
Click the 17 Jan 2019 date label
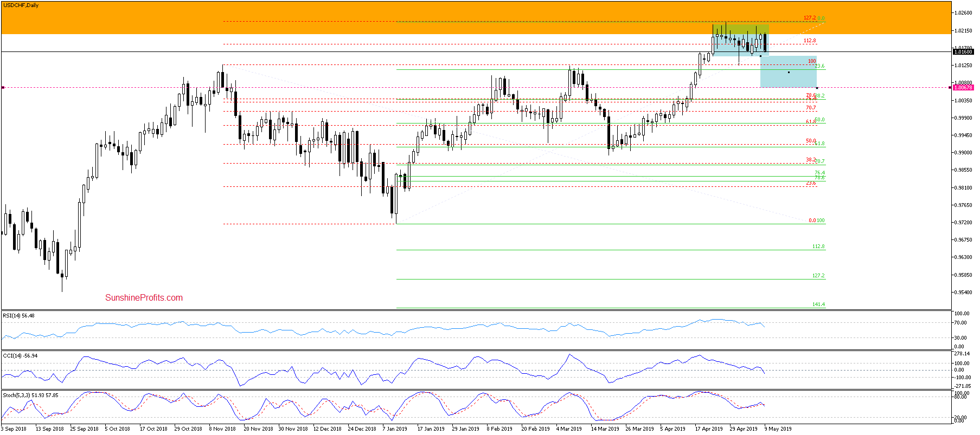431,428
